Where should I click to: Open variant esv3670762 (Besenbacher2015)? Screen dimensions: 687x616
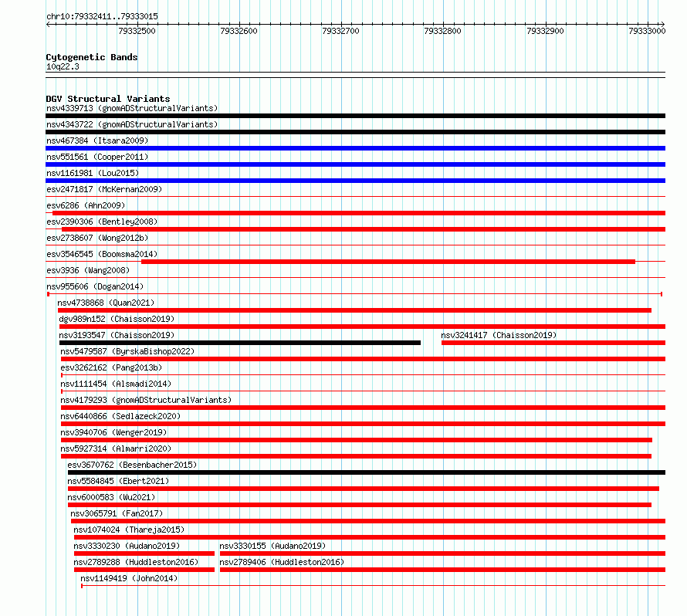pyautogui.click(x=132, y=465)
